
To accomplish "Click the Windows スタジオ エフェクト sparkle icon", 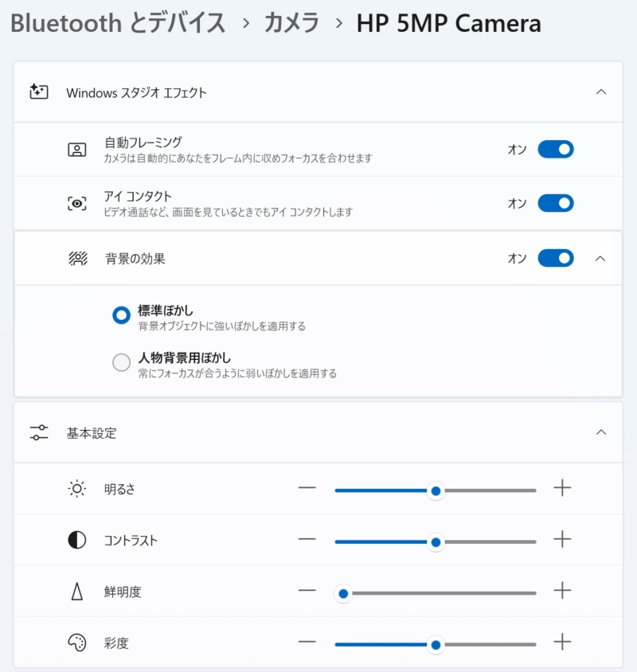I will click(38, 92).
